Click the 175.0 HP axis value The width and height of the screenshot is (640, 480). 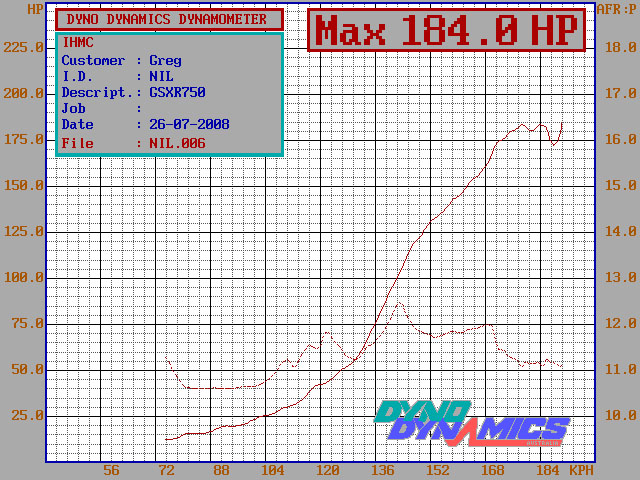[x=24, y=140]
